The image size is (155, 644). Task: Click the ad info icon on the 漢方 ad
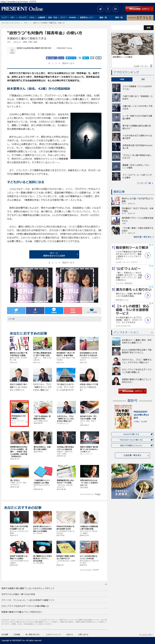click(150, 287)
